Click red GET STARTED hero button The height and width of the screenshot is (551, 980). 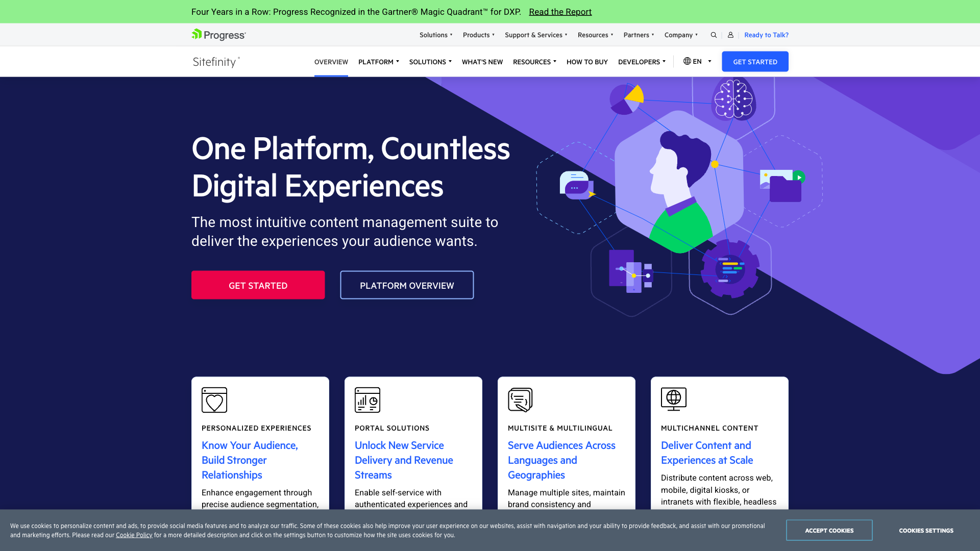click(258, 285)
